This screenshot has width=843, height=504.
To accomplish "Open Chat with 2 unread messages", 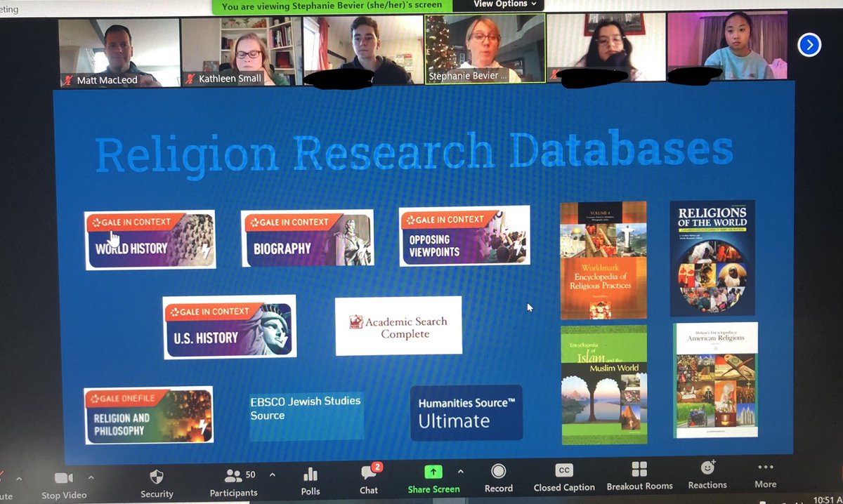I will coord(369,479).
